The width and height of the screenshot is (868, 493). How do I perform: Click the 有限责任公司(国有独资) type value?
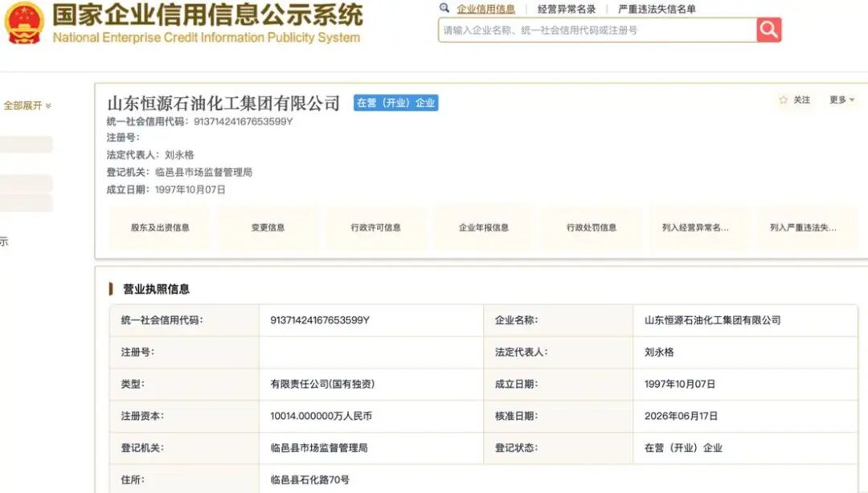pyautogui.click(x=323, y=384)
